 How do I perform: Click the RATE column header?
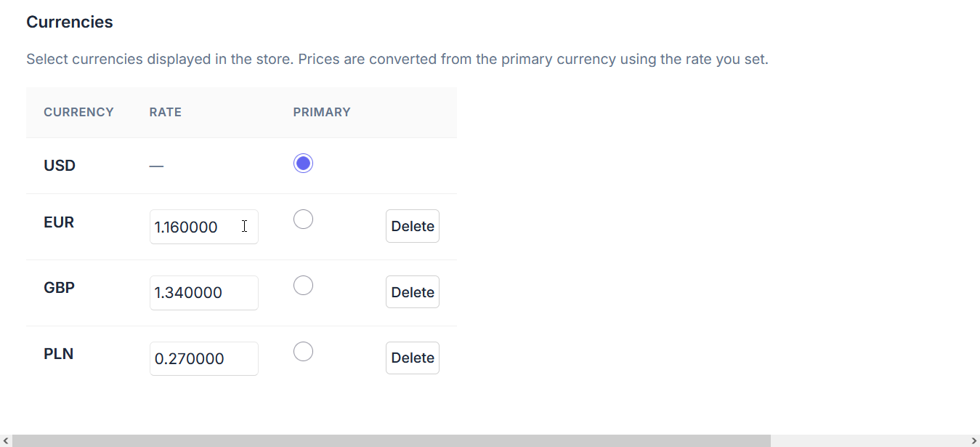(x=166, y=112)
